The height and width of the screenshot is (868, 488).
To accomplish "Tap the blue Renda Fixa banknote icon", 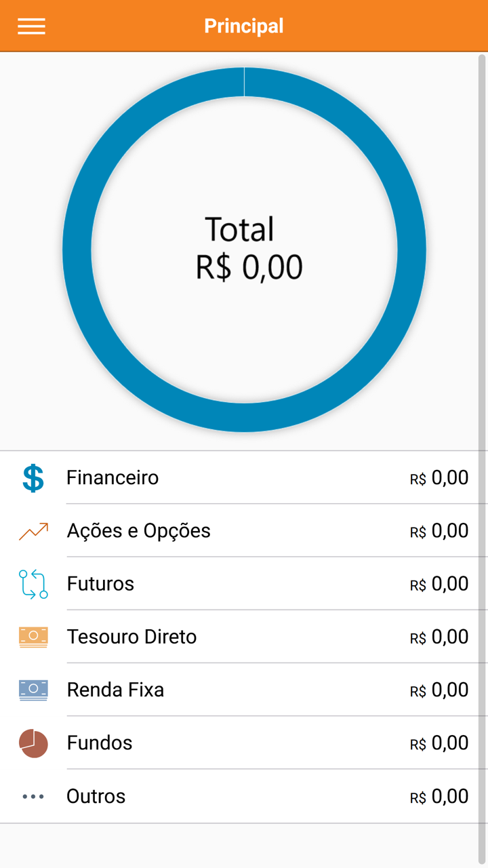I will 33,690.
